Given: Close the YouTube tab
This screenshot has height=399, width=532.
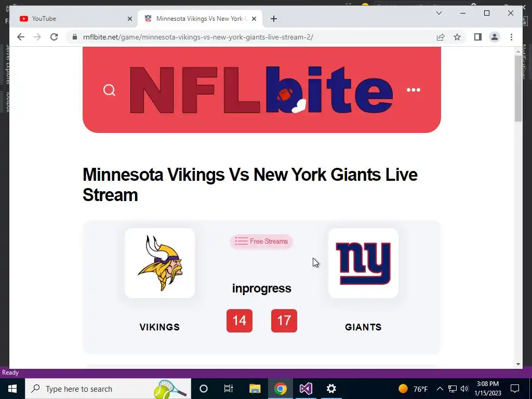Looking at the screenshot, I should (129, 19).
